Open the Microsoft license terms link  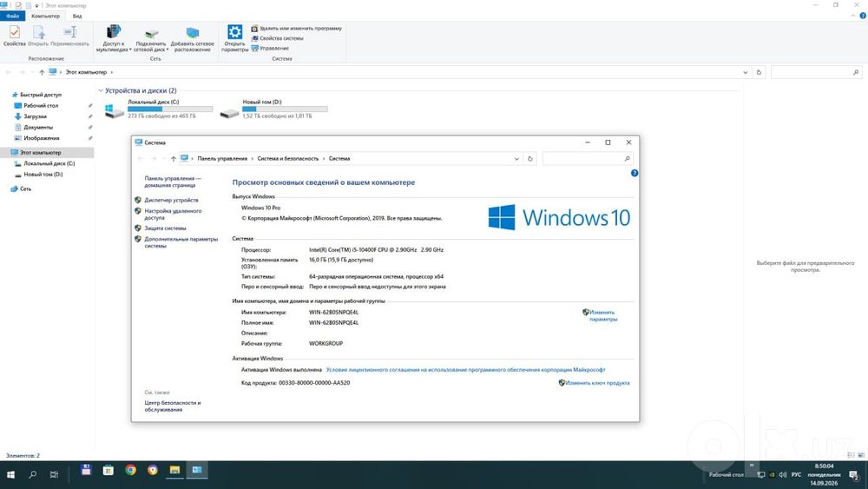(465, 370)
